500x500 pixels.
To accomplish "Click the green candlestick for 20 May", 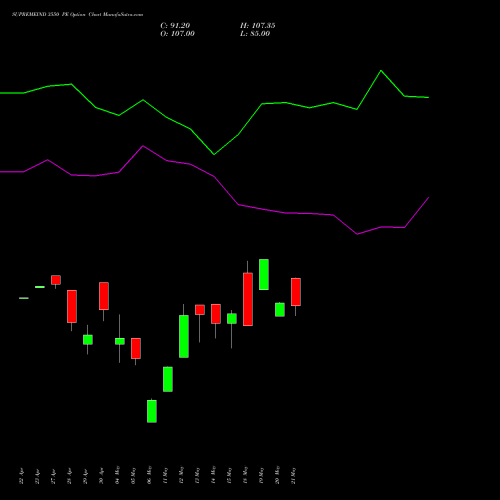I will [x=280, y=310].
